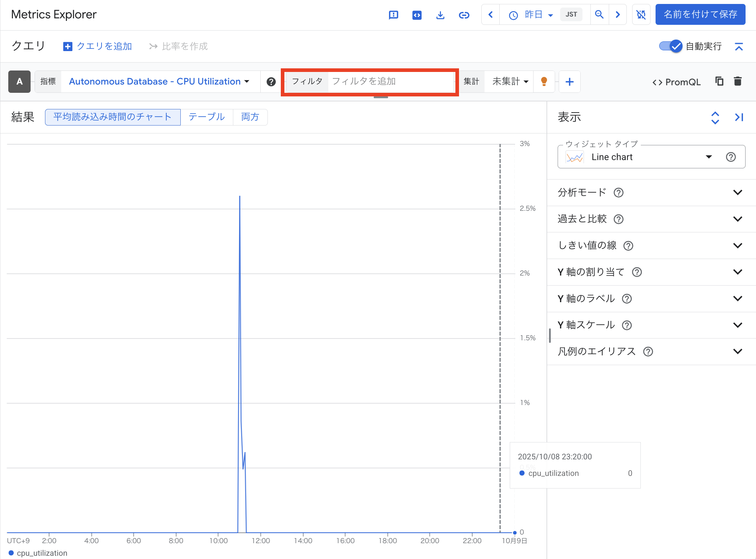
Task: Select the 両方 results tab
Action: tap(250, 117)
